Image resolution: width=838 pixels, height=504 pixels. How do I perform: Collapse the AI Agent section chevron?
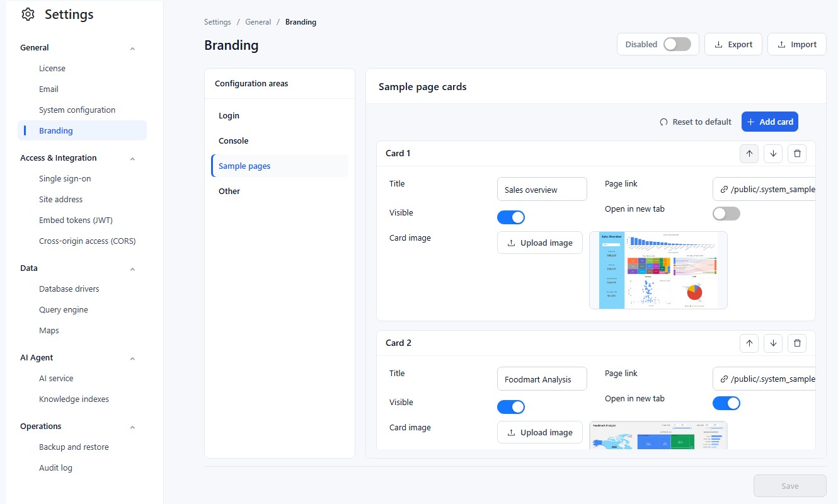click(x=132, y=358)
